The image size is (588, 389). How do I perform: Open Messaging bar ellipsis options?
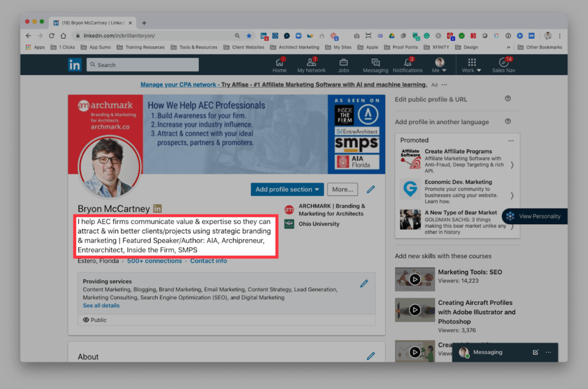[x=548, y=352]
